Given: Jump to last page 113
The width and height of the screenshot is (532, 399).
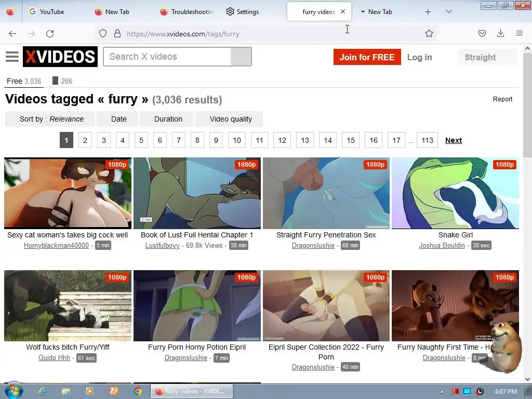Looking at the screenshot, I should [x=427, y=140].
